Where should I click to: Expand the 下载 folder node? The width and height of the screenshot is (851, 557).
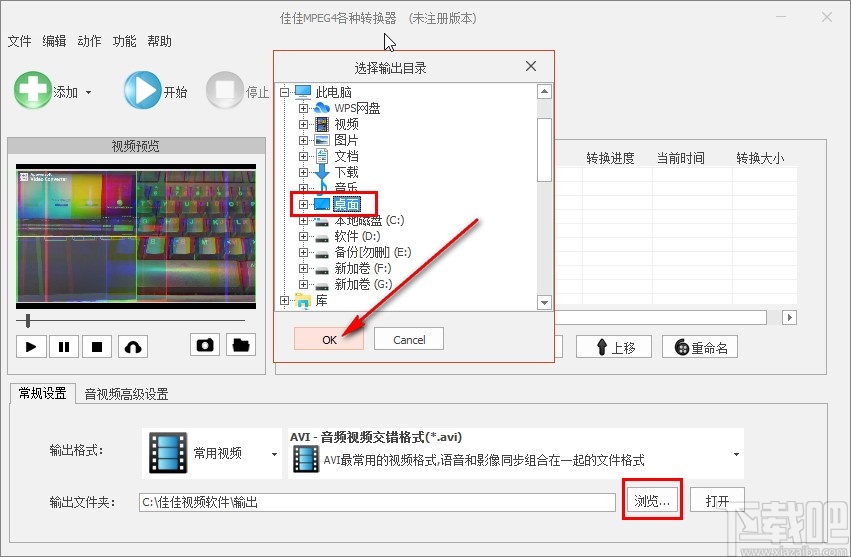pyautogui.click(x=303, y=172)
